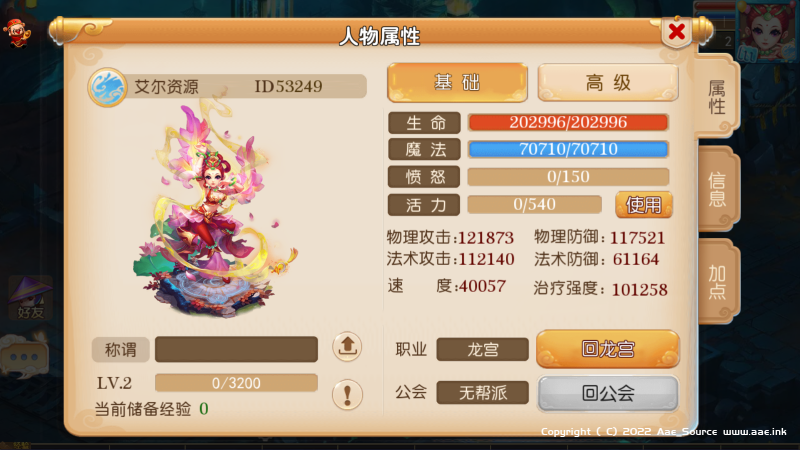
Task: Click the 回龙宫 button
Action: click(608, 349)
